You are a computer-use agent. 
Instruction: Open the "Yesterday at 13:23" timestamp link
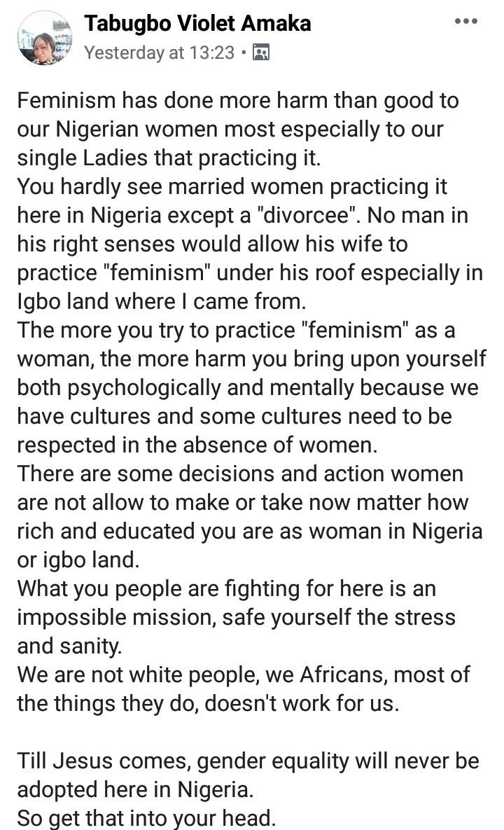coord(160,53)
